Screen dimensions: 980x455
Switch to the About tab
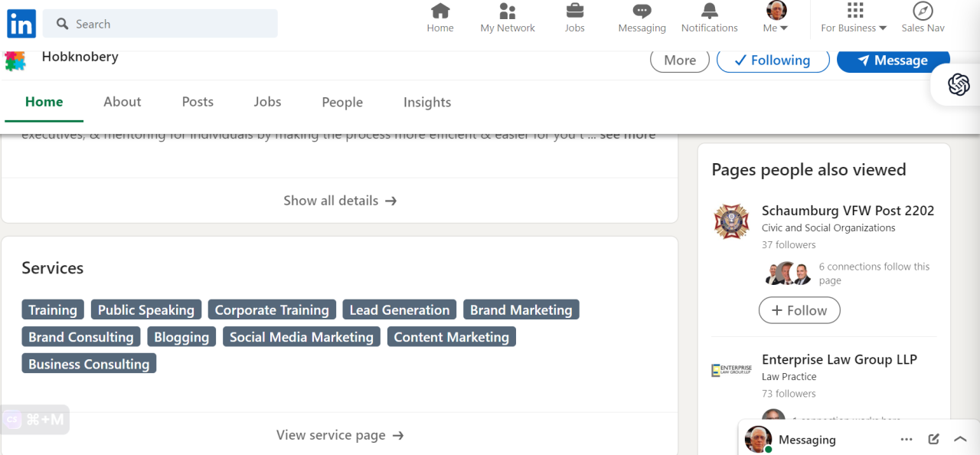click(x=122, y=102)
